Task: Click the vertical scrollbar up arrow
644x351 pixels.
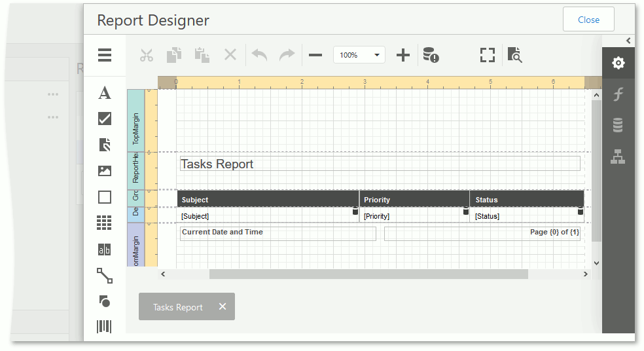Action: (x=596, y=95)
